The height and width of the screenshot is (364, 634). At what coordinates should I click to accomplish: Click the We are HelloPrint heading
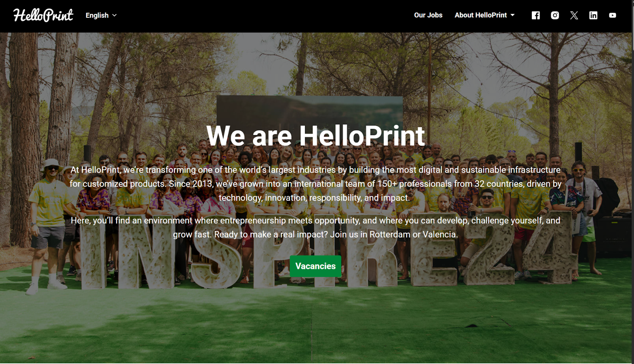tap(315, 136)
